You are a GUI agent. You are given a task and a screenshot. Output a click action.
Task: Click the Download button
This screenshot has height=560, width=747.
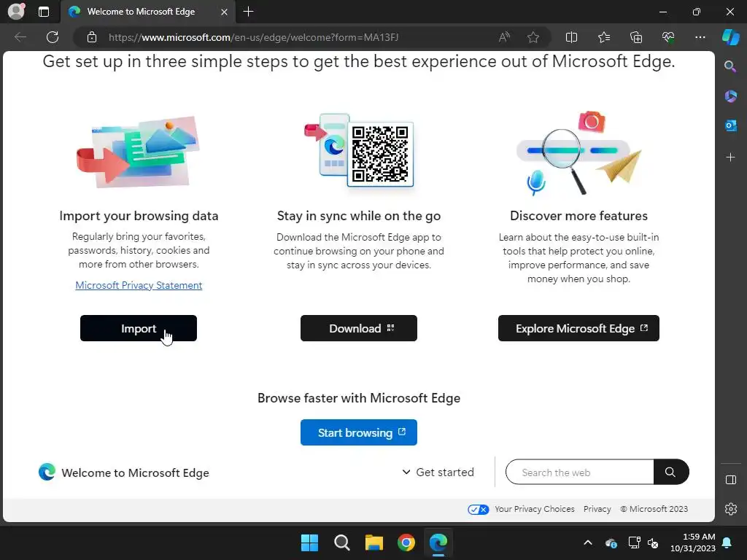point(359,328)
